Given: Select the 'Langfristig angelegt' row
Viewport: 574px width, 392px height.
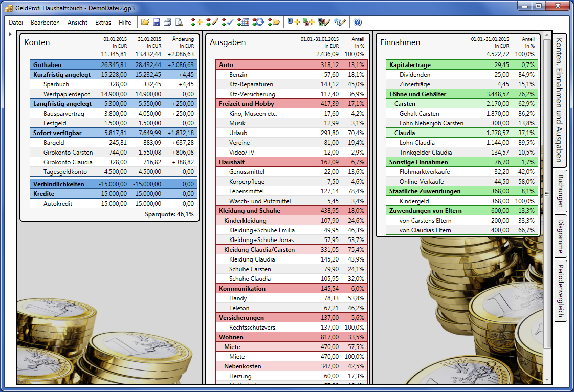Looking at the screenshot, I should 114,104.
